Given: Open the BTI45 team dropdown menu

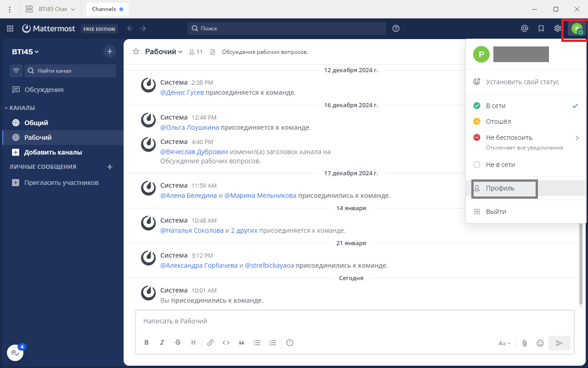Looking at the screenshot, I should click(26, 52).
